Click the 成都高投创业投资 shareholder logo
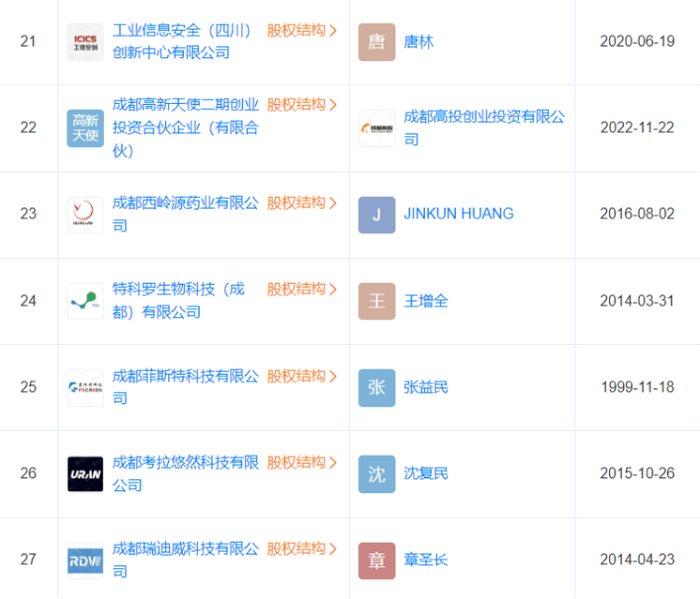This screenshot has width=700, height=599. tap(377, 128)
